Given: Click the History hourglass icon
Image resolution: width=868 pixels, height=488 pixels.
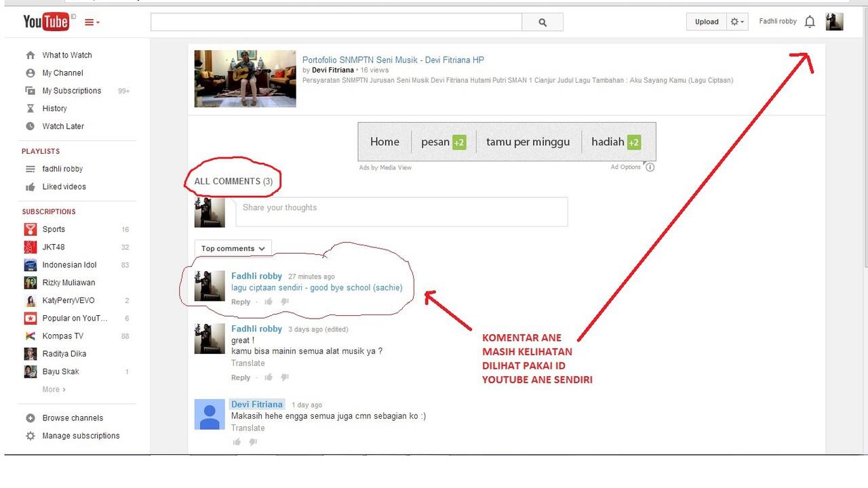Looking at the screenshot, I should tap(30, 108).
